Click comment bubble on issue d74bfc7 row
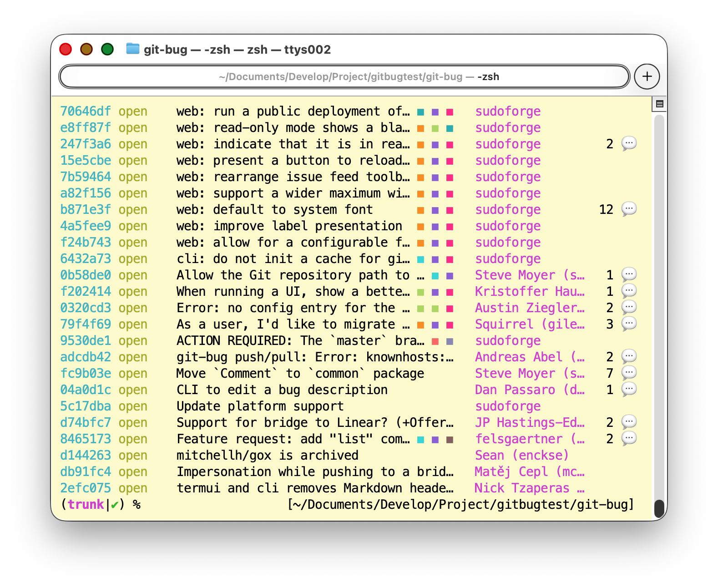The image size is (718, 588). pyautogui.click(x=629, y=422)
